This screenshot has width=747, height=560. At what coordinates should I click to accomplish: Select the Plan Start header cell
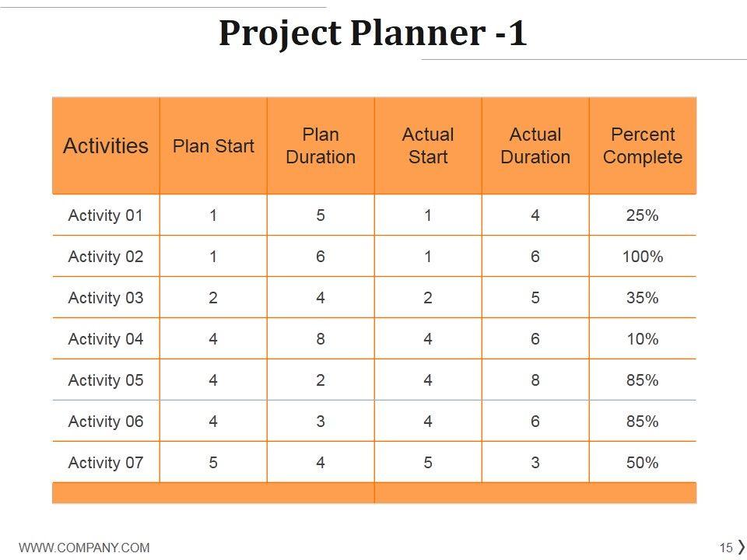(x=213, y=146)
